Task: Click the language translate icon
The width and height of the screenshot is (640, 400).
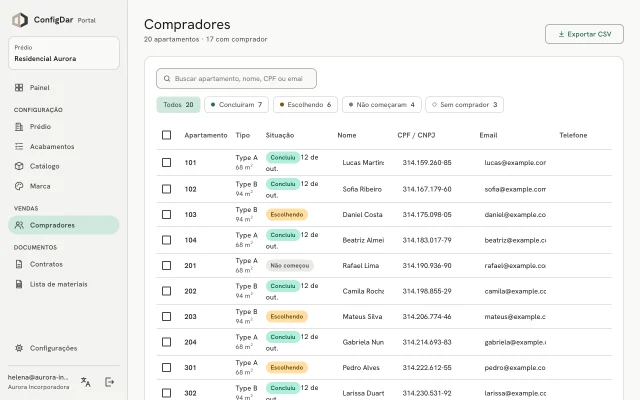Action: tap(86, 382)
